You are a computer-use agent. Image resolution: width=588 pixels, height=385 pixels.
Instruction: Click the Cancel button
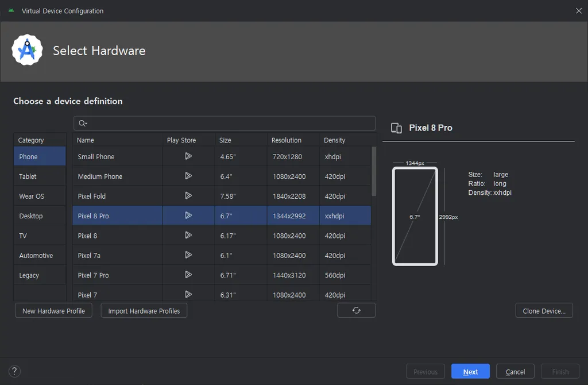click(x=515, y=371)
